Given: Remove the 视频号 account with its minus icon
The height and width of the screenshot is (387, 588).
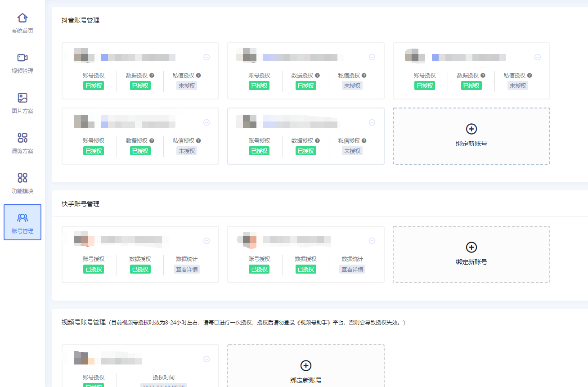Looking at the screenshot, I should point(206,359).
